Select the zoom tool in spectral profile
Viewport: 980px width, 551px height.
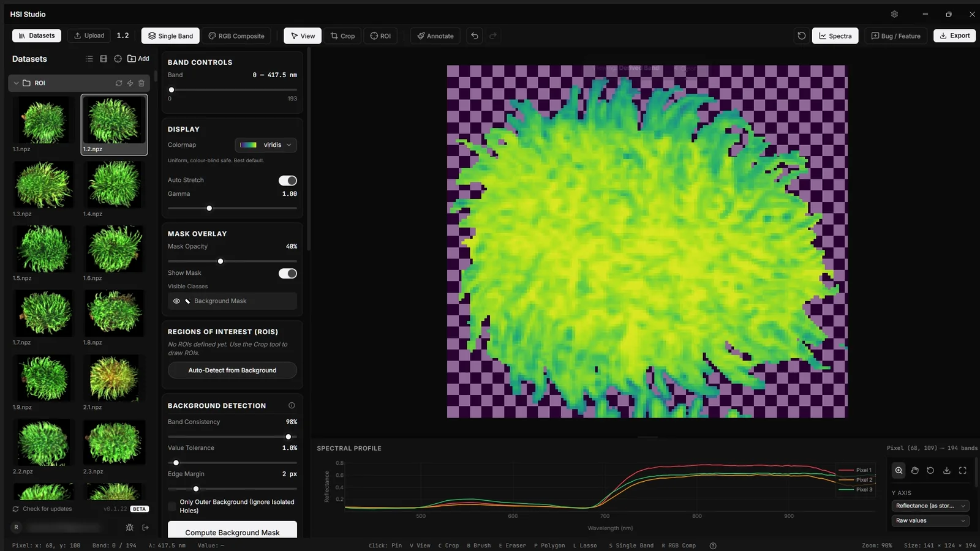pos(899,470)
